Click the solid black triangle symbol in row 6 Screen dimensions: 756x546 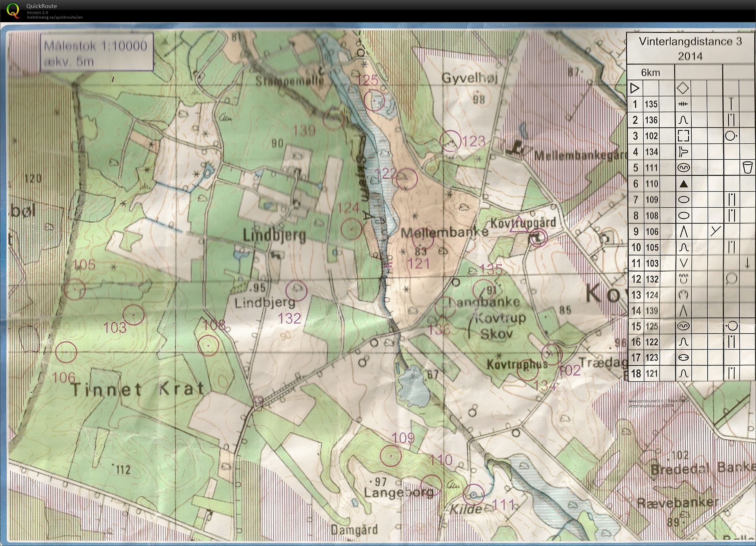tap(684, 184)
